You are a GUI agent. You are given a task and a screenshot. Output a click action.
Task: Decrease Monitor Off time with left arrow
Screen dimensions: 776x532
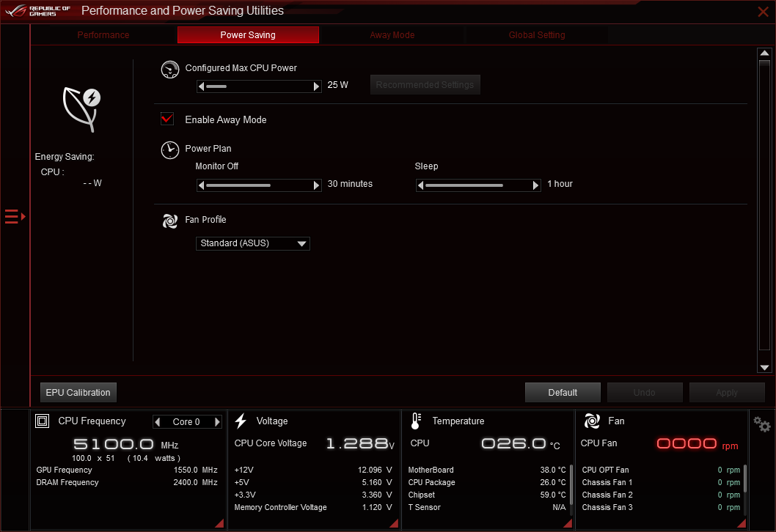point(201,185)
